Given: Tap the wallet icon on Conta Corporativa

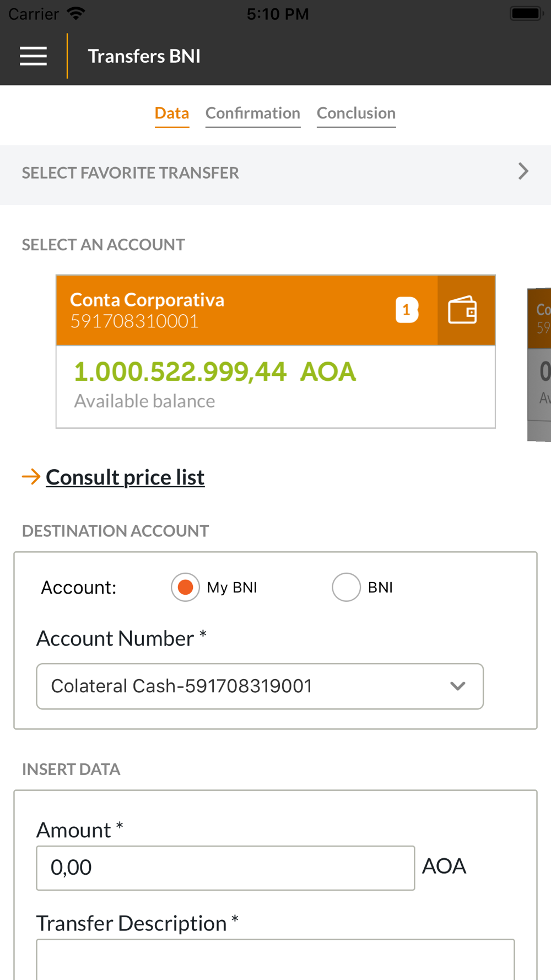Looking at the screenshot, I should click(463, 310).
